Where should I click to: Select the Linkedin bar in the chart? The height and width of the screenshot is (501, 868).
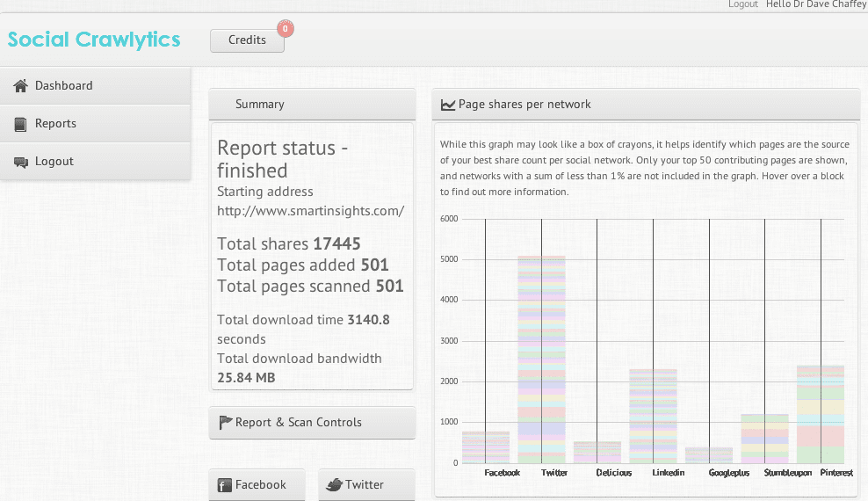click(653, 413)
